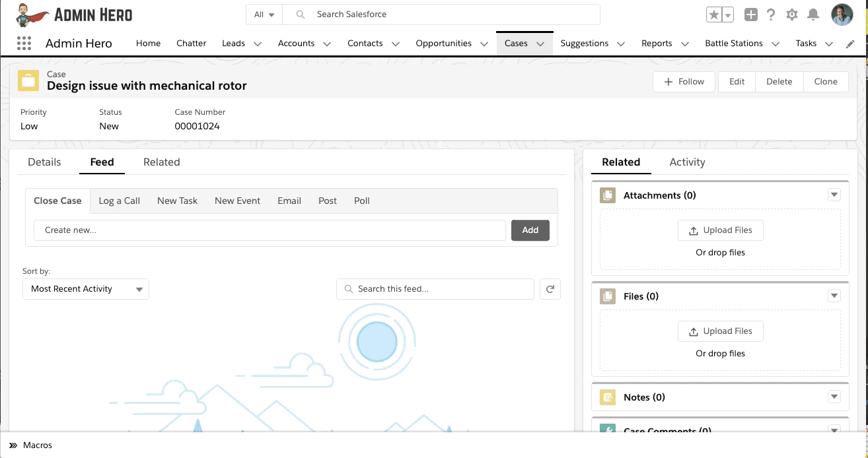Image resolution: width=868 pixels, height=458 pixels.
Task: Expand the Attachments section dropdown arrow
Action: [834, 195]
